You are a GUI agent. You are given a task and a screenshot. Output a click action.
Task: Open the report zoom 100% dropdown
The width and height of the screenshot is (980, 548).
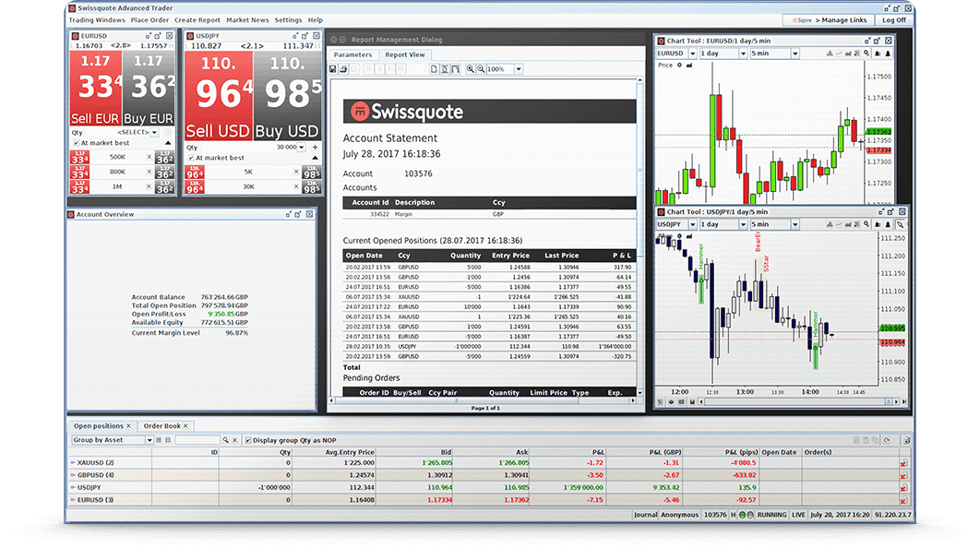tap(518, 69)
